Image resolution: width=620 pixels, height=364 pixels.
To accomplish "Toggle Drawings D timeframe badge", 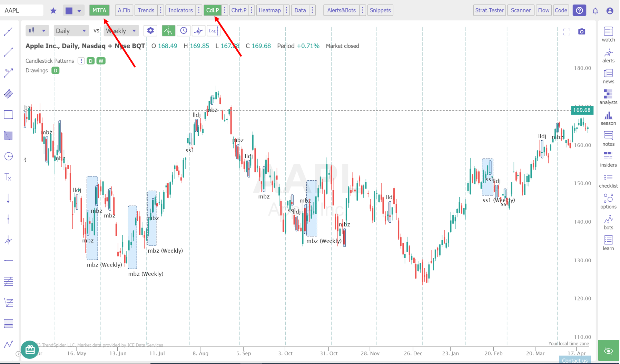I will (55, 71).
